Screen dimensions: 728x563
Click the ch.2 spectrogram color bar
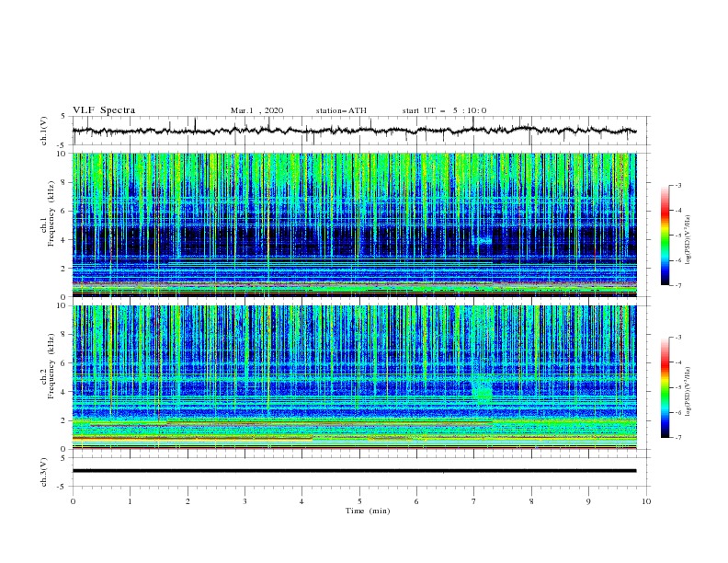pos(665,387)
